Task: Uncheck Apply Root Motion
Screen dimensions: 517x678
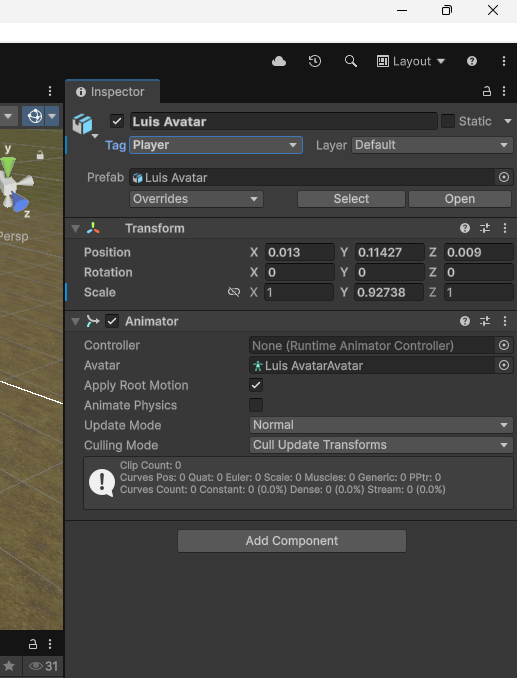Action: 256,385
